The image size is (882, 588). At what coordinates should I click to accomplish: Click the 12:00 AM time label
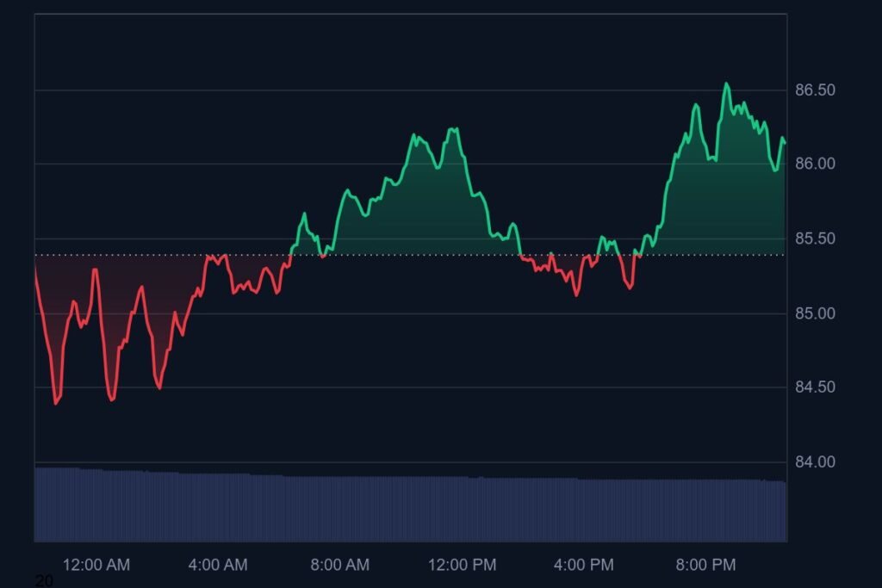(x=96, y=565)
